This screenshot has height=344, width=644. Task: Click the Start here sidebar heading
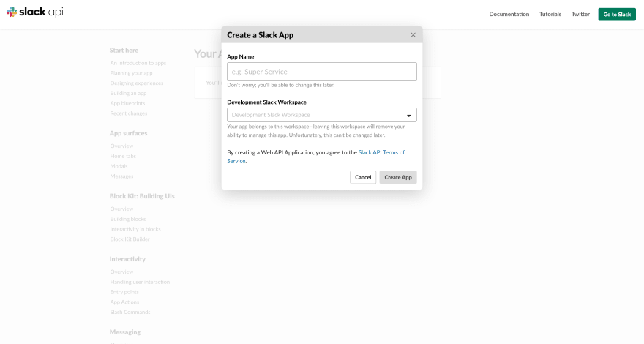click(x=124, y=51)
